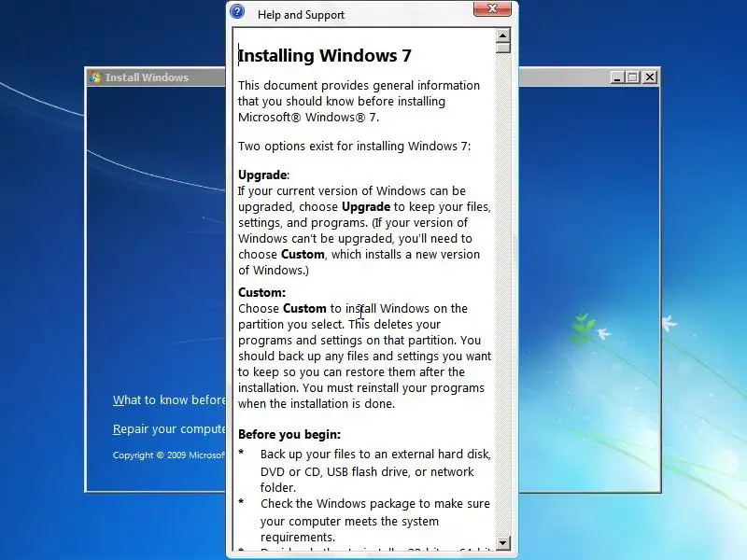Click the 'This document provides general information' paragraph
Viewport: 747px width, 560px height.
(359, 101)
